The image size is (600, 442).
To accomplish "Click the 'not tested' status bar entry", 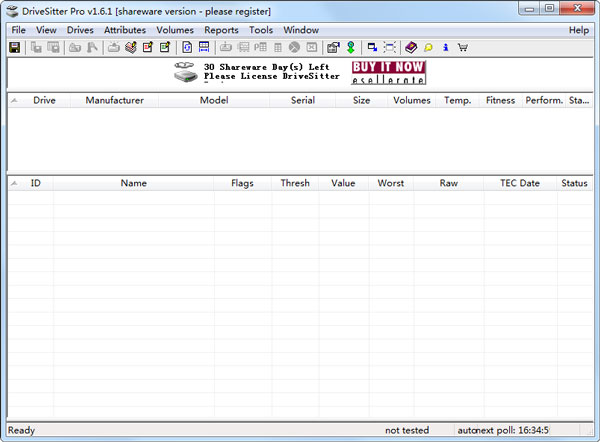I will (x=407, y=431).
